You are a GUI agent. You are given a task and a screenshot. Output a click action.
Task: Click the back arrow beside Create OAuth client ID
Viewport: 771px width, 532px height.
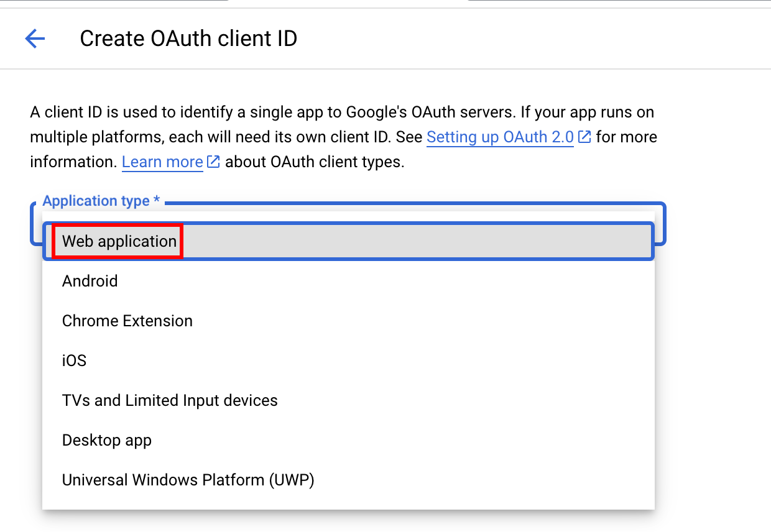click(35, 38)
